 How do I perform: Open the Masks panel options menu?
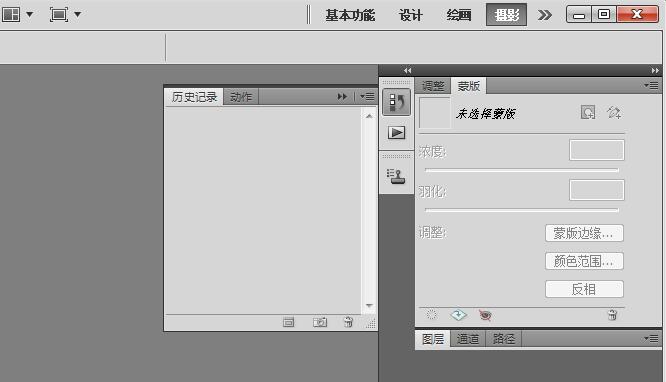(x=651, y=86)
